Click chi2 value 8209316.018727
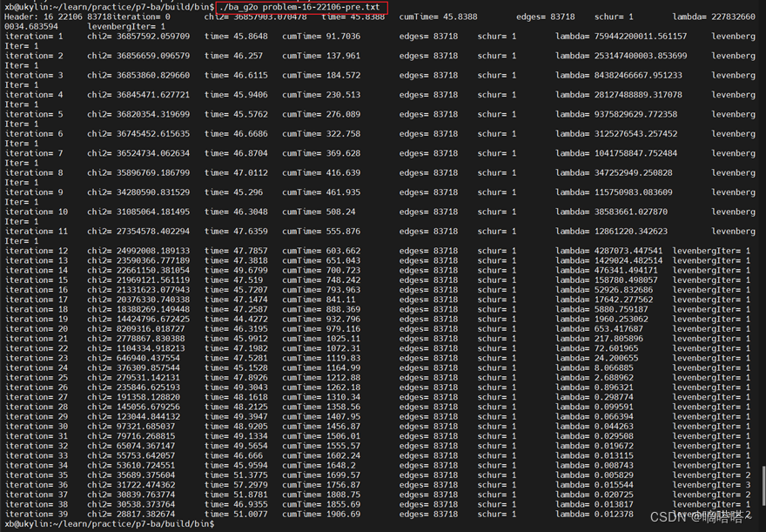766x532 pixels. point(151,329)
